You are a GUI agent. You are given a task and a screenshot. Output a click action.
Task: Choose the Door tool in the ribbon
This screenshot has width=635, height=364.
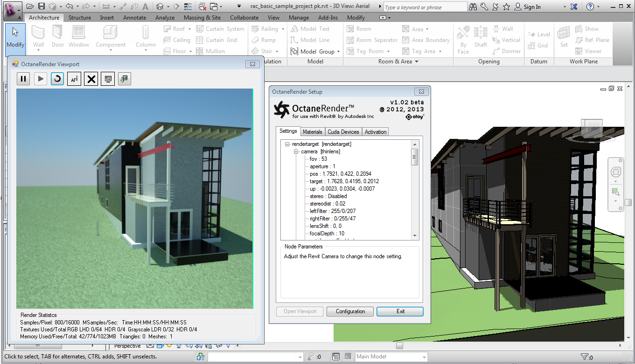[x=58, y=37]
